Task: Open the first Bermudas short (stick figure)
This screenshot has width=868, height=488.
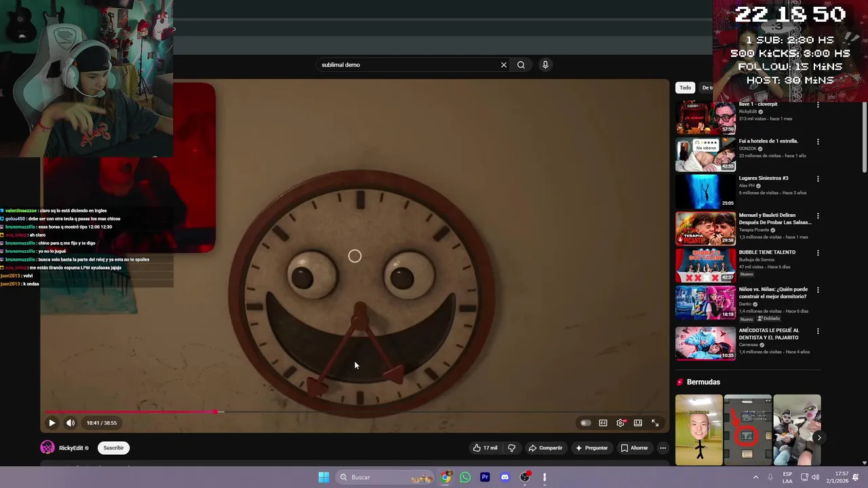Action: pos(698,430)
